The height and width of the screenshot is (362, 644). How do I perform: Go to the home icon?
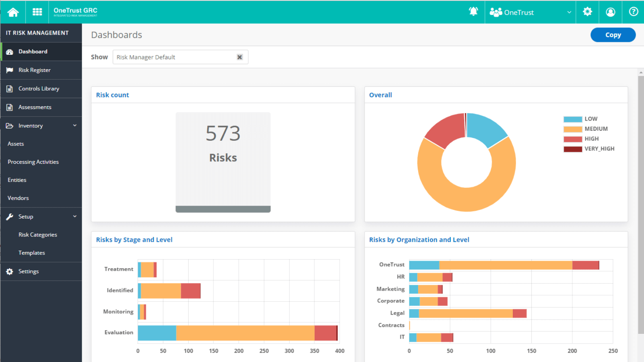click(x=13, y=12)
